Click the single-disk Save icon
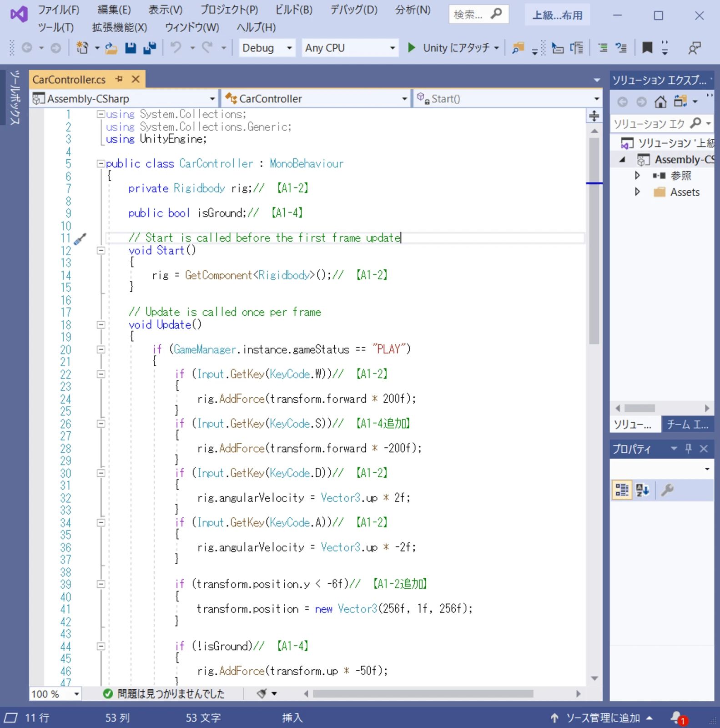 point(131,48)
